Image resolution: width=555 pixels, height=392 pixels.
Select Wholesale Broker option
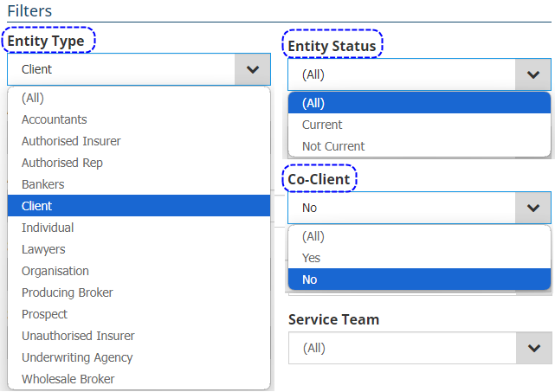tap(68, 379)
